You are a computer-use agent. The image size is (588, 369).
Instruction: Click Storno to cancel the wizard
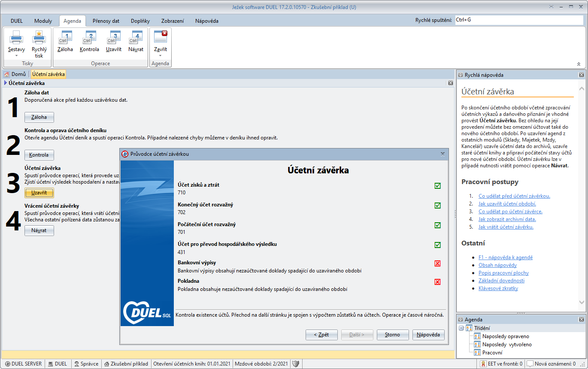tap(393, 335)
